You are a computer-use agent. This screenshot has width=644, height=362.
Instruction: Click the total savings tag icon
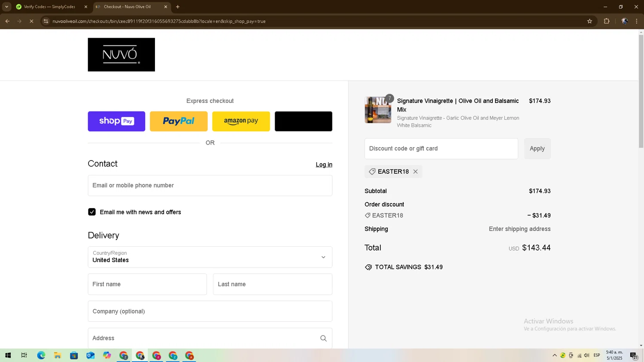tap(368, 267)
